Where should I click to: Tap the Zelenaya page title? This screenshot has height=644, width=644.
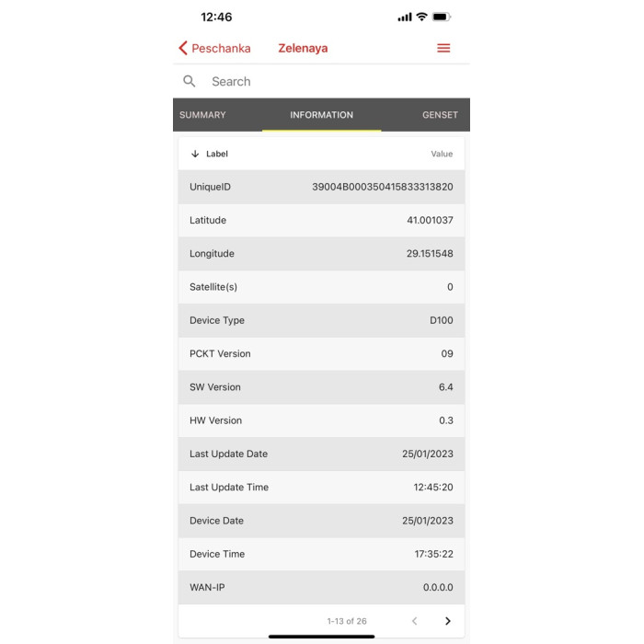303,48
